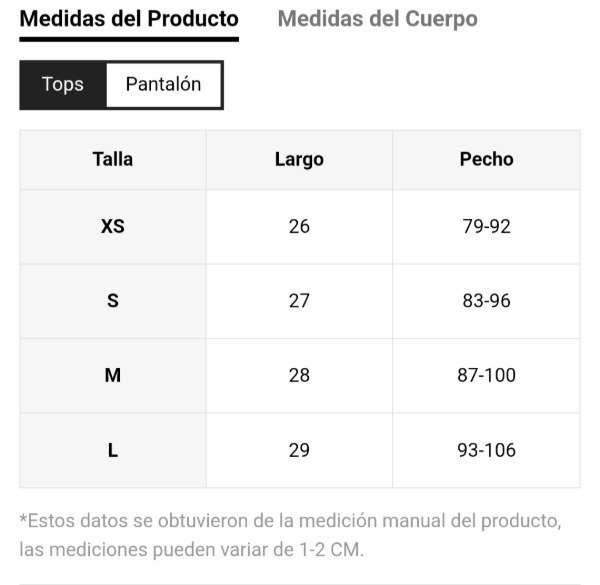Image resolution: width=600 pixels, height=585 pixels.
Task: Select the XS size row label
Action: click(113, 226)
